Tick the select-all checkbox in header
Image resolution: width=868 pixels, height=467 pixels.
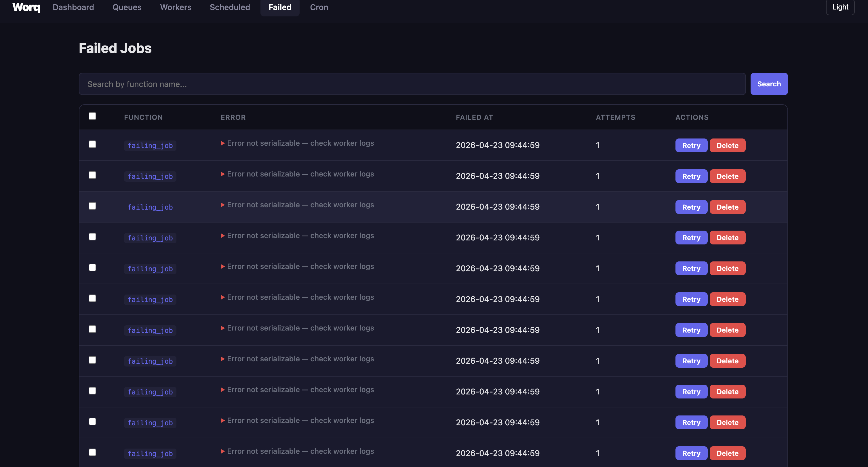[92, 116]
